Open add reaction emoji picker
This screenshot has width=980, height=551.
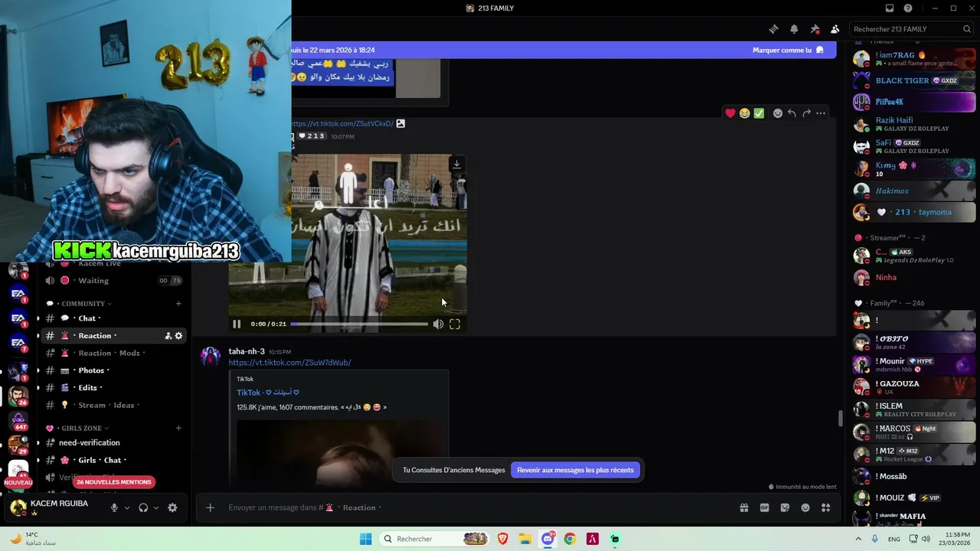[x=778, y=113]
